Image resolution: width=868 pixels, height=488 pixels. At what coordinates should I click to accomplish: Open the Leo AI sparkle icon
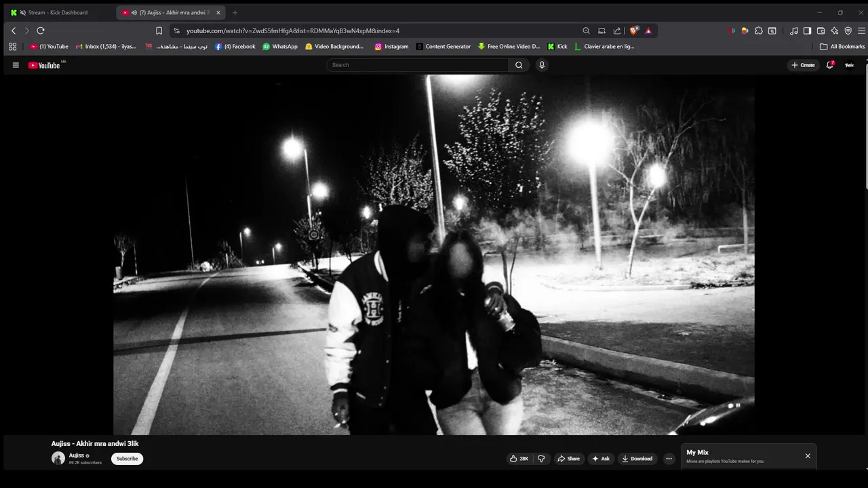(834, 30)
